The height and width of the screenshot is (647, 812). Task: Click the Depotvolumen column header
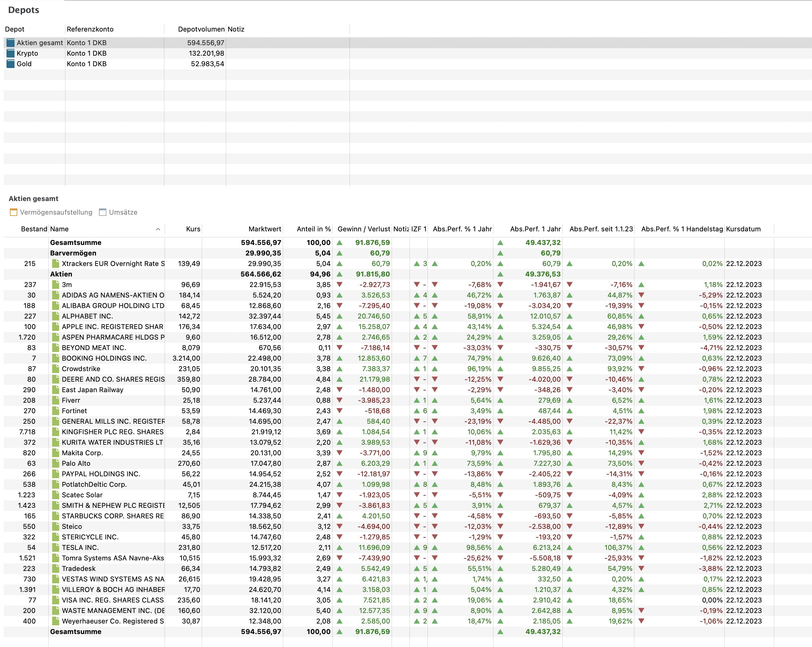(x=201, y=29)
